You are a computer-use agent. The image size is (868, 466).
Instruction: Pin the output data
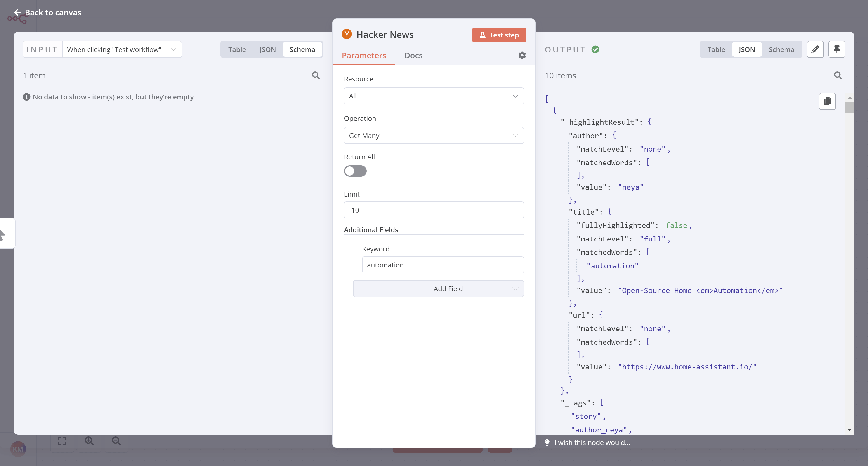click(837, 49)
